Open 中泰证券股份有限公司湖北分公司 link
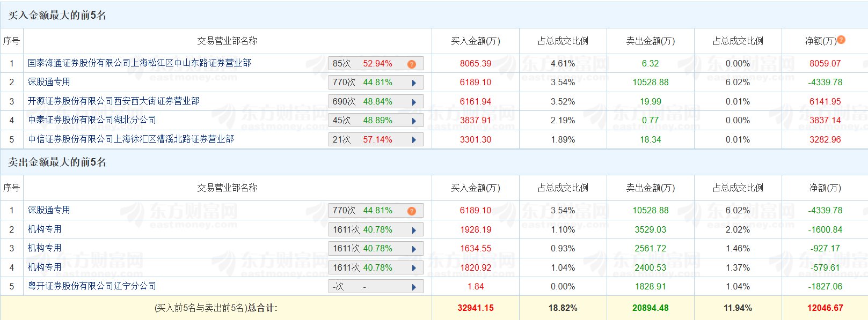 (92, 120)
